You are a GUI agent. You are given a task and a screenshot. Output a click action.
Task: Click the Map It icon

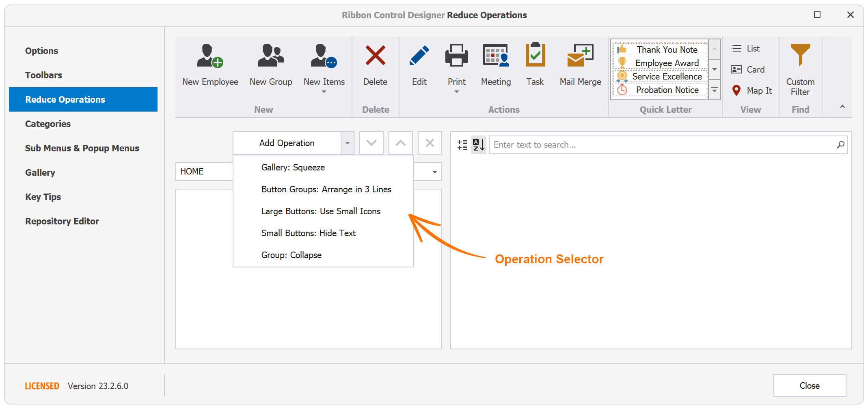pos(736,90)
